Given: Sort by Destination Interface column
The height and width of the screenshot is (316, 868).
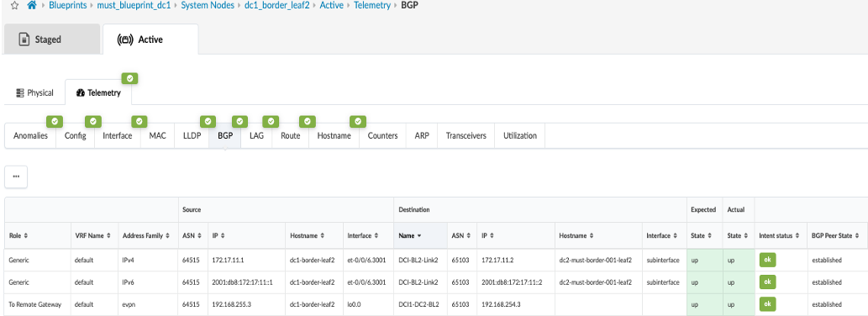Looking at the screenshot, I should click(x=665, y=236).
